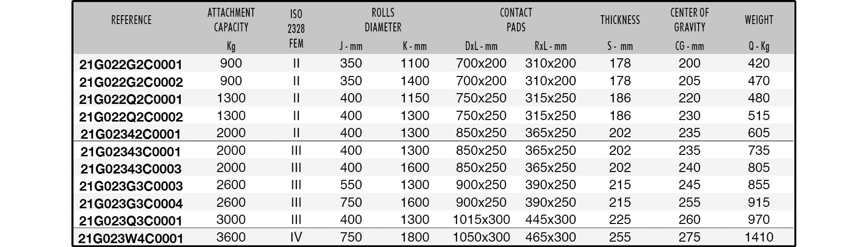Click reference 21G02343C0001
Viewport: 868px width, 247px height.
(131, 151)
